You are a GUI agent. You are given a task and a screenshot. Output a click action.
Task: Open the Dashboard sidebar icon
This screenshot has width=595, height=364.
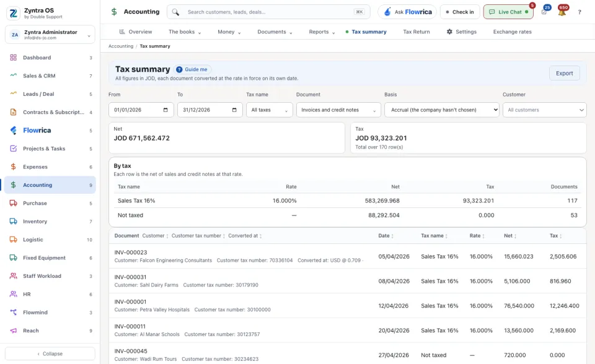pyautogui.click(x=13, y=58)
